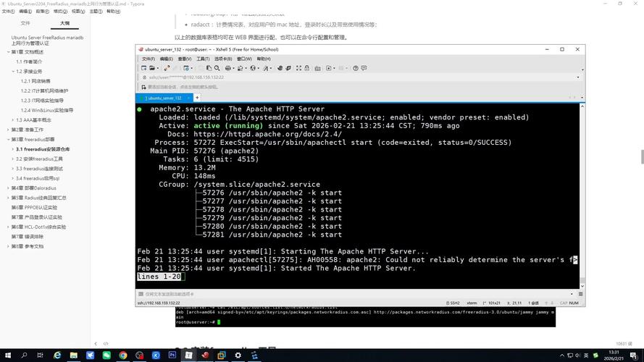Open the Open Session icon dropdown arrow

click(x=158, y=68)
